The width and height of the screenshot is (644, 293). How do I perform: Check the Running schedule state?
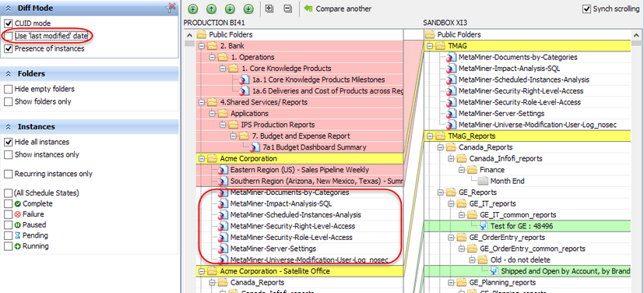[9, 246]
